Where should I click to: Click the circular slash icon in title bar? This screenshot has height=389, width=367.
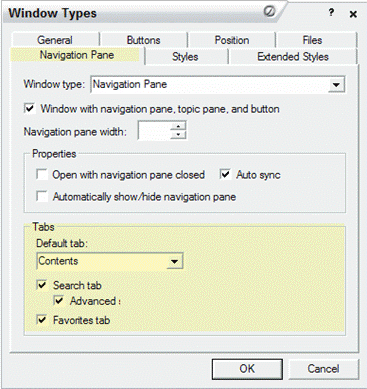click(x=269, y=12)
